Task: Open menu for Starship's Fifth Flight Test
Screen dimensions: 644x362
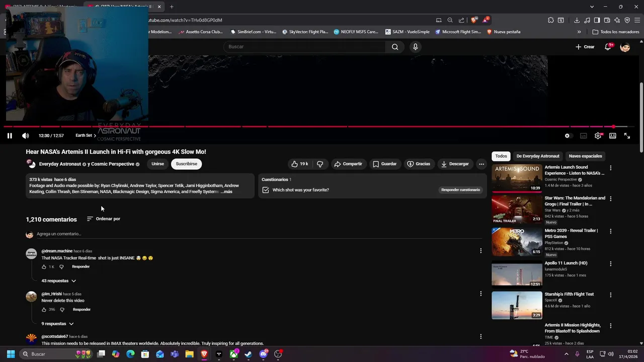Action: coord(611,295)
